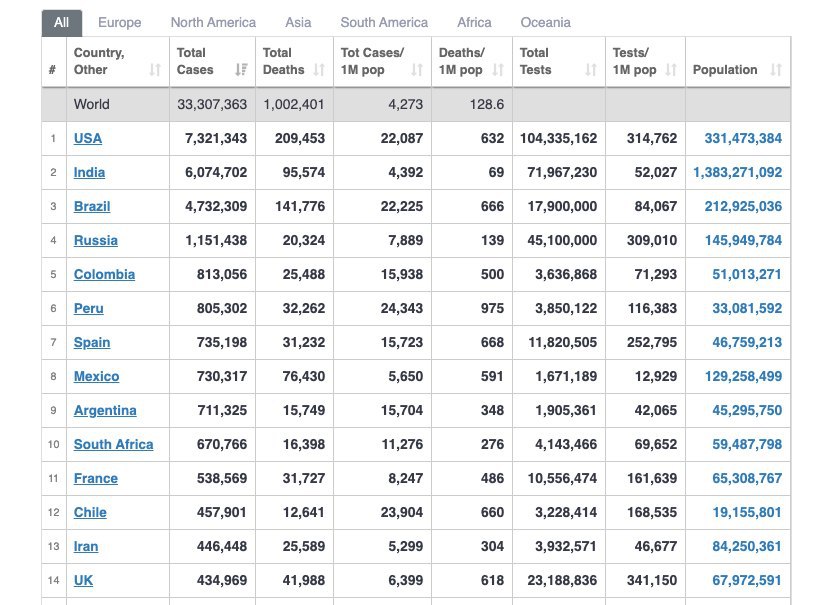Open the Argentina country link
The height and width of the screenshot is (605, 831).
coord(105,411)
